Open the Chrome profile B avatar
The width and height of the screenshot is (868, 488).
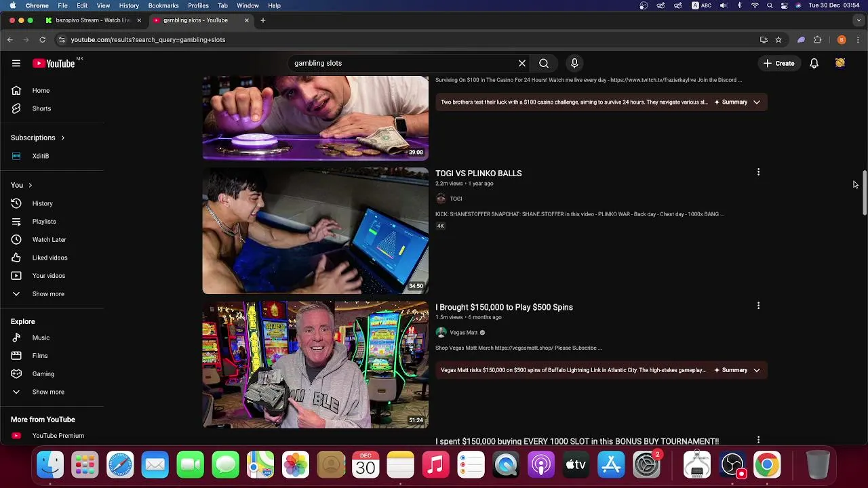pyautogui.click(x=842, y=40)
